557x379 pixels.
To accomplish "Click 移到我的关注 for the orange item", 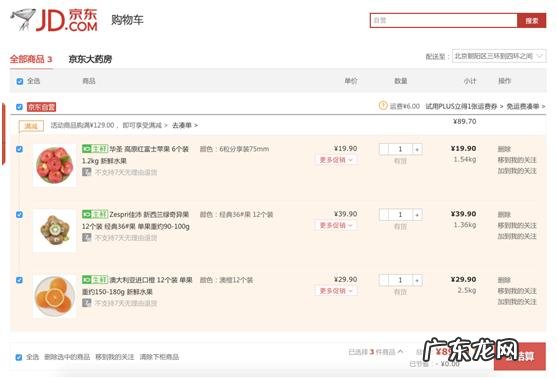I will click(517, 291).
